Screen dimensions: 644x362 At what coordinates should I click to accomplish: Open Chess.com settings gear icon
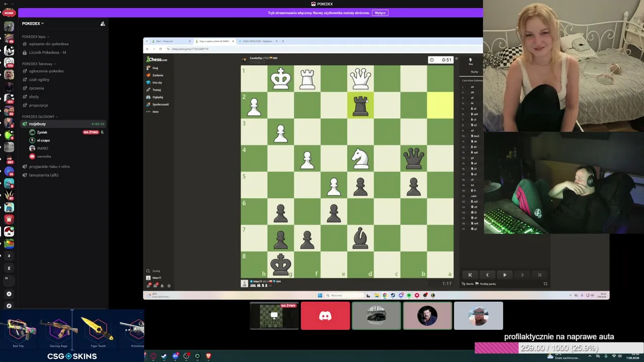[169, 286]
